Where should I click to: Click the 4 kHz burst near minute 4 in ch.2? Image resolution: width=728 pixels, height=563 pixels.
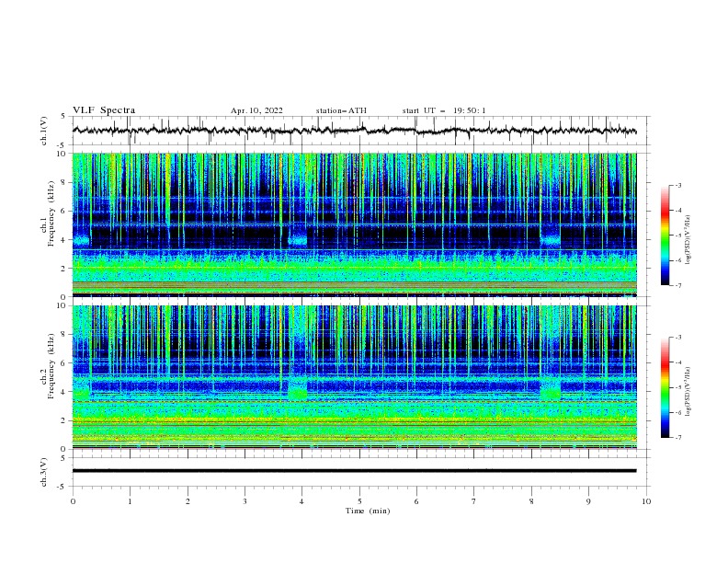298,394
